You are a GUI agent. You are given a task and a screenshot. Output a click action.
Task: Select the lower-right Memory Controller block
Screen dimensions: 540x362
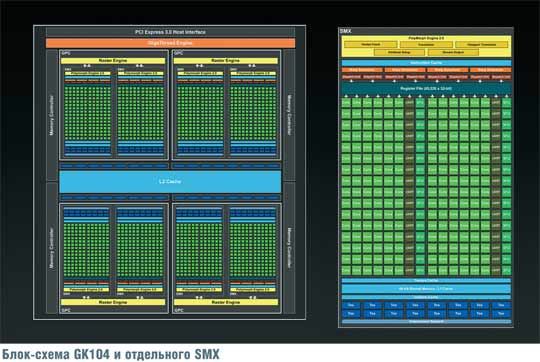[x=289, y=248]
